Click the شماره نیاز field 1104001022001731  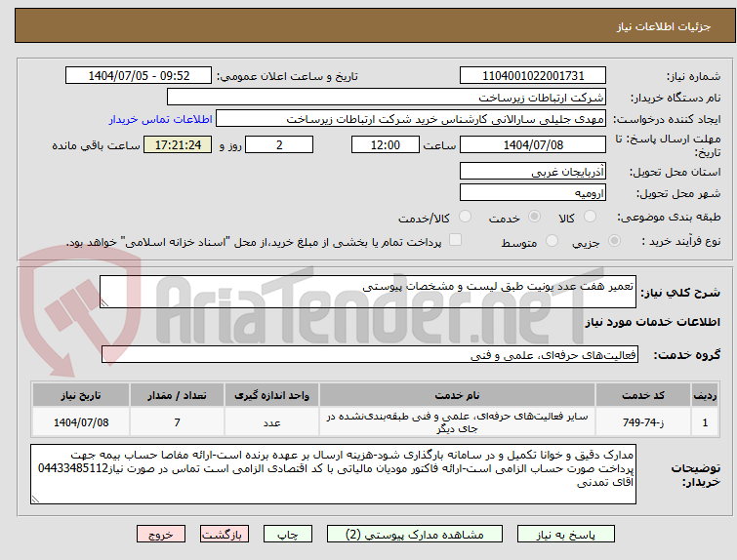(533, 76)
